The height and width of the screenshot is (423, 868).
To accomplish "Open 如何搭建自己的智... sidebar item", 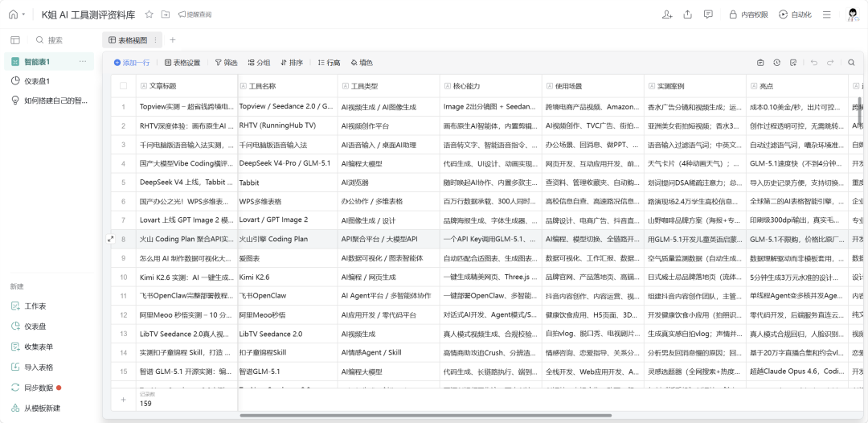I will pyautogui.click(x=49, y=101).
